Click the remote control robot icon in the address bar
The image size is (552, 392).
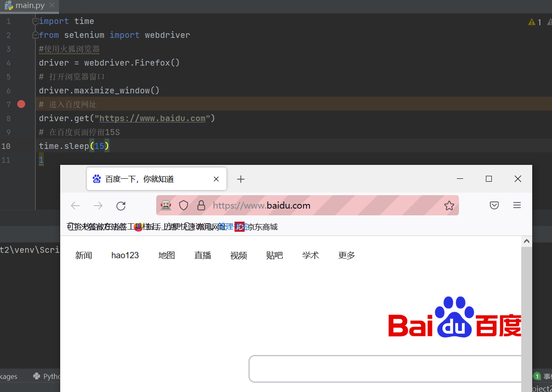tap(166, 205)
